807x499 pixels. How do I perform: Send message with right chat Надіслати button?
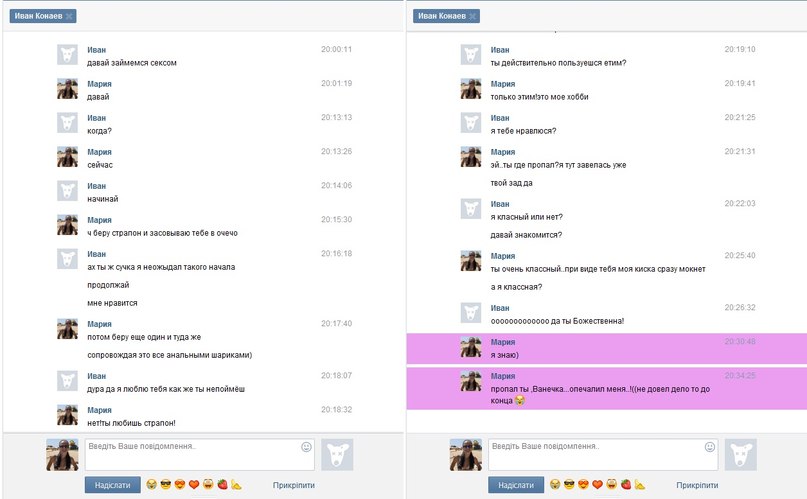click(516, 485)
